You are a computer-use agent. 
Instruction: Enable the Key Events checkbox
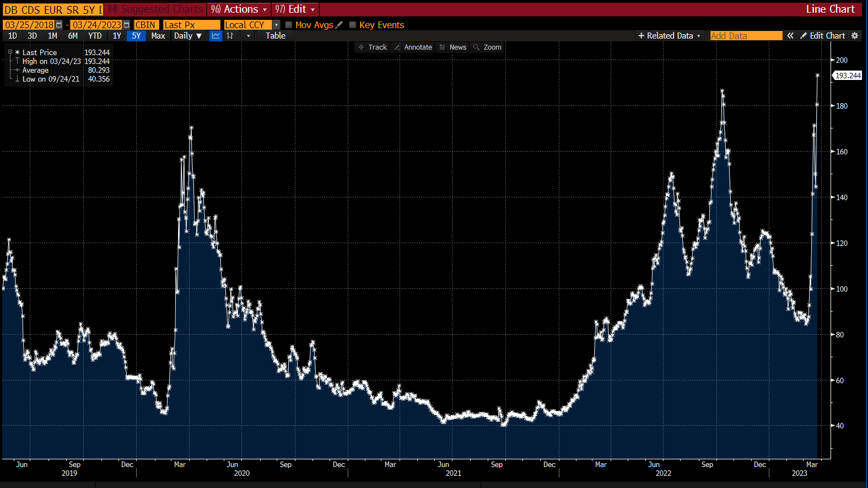353,25
